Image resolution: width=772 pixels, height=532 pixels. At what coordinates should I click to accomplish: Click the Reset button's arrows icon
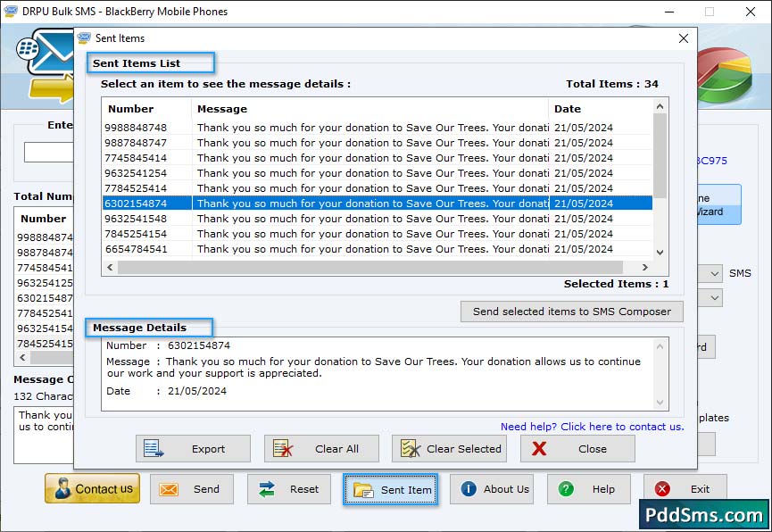click(x=267, y=489)
